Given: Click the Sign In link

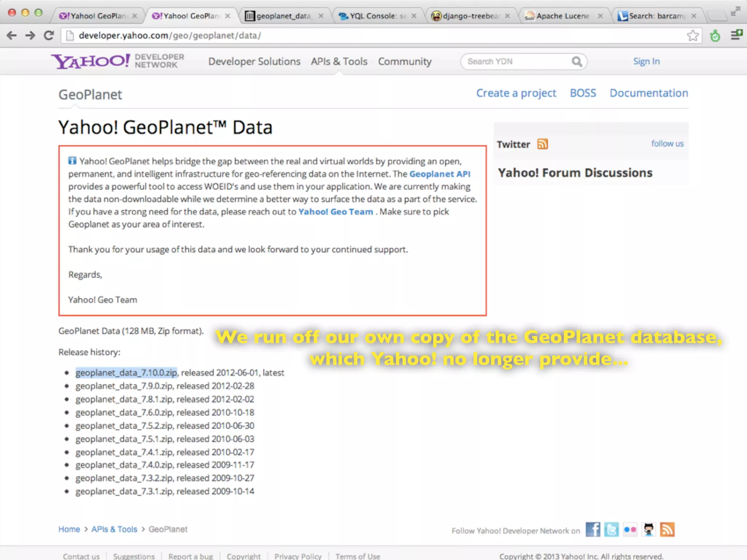Looking at the screenshot, I should (x=646, y=61).
